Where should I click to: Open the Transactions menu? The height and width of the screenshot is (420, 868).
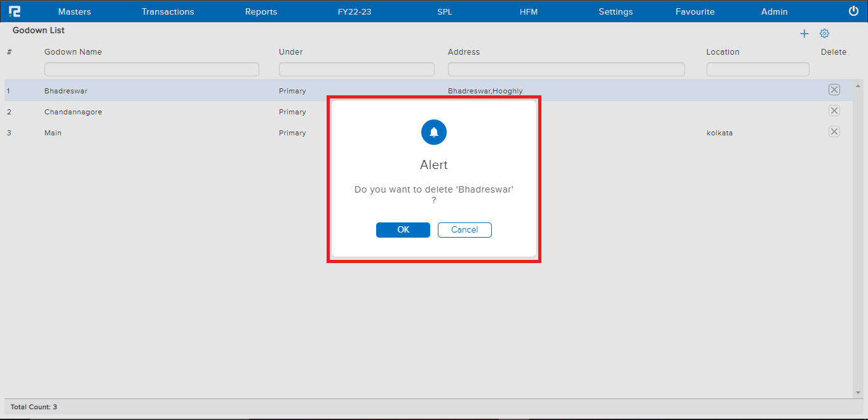(168, 11)
